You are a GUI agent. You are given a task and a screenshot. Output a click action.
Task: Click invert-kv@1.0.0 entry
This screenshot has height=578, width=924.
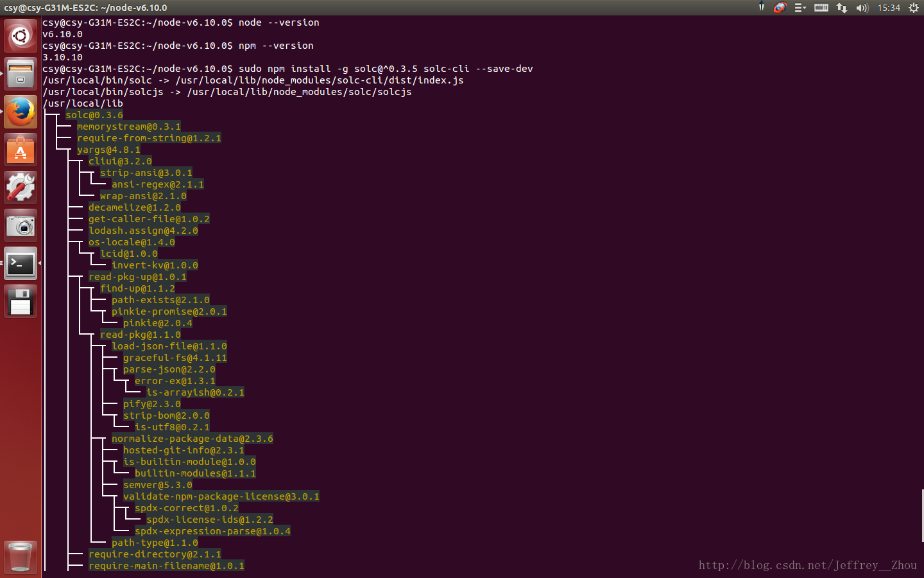tap(155, 265)
